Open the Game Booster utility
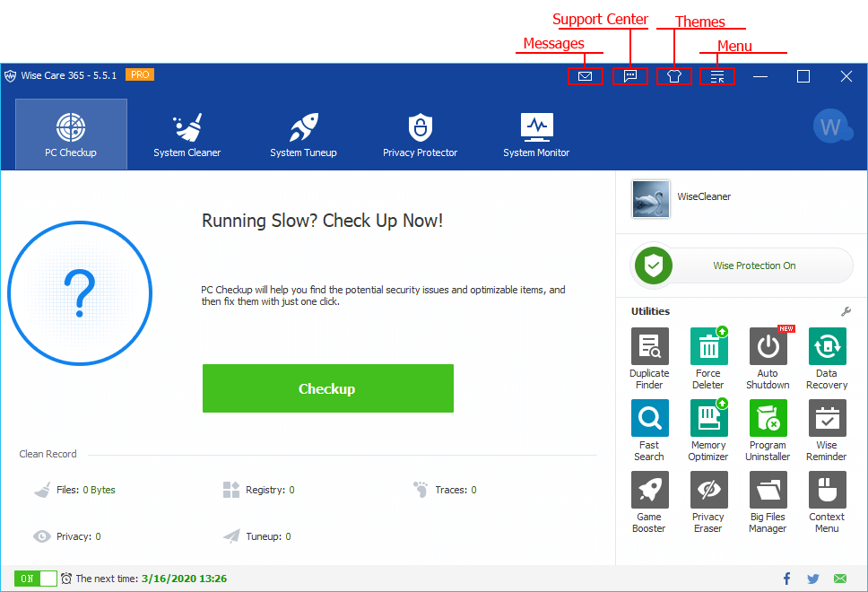Image resolution: width=868 pixels, height=592 pixels. [x=648, y=491]
